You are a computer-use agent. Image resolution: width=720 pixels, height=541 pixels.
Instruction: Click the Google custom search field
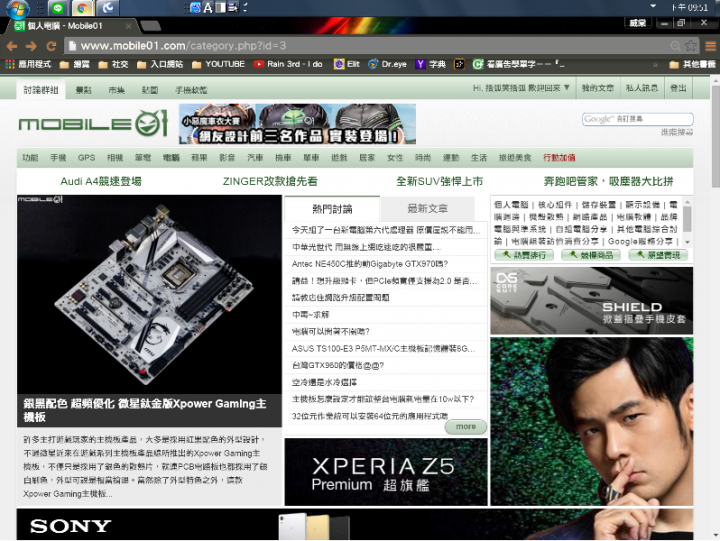[637, 119]
